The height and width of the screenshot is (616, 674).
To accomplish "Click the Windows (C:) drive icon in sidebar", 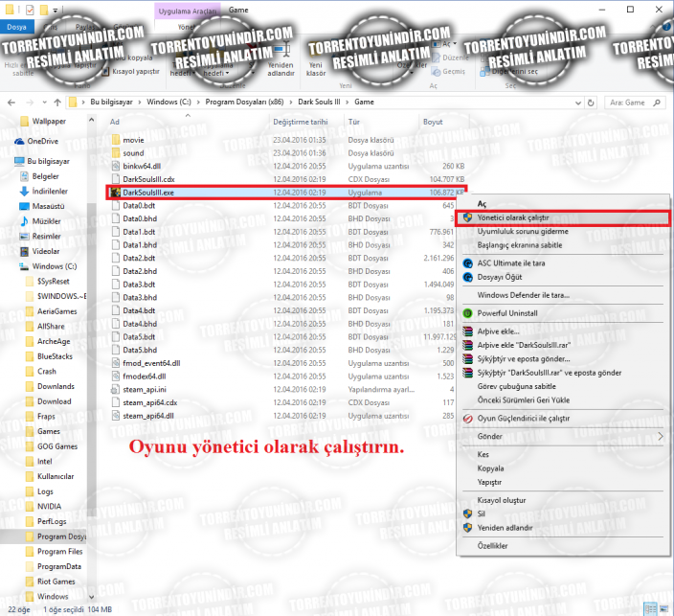I will coord(24,266).
